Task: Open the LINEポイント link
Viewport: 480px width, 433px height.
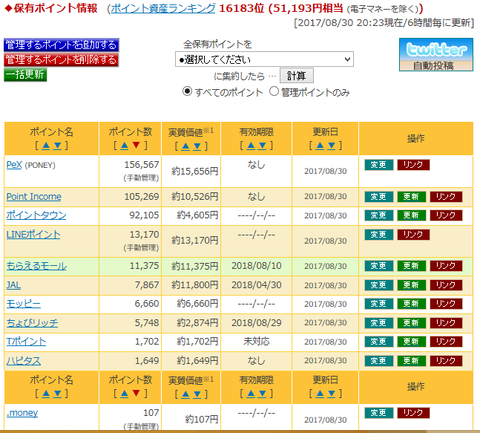Action: pyautogui.click(x=33, y=234)
